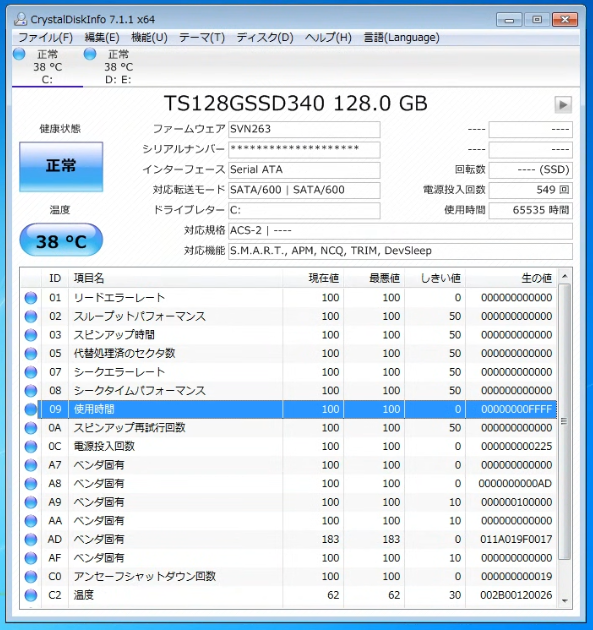Viewport: 593px width, 630px height.
Task: Click the ACS-2 standard field
Action: click(400, 231)
